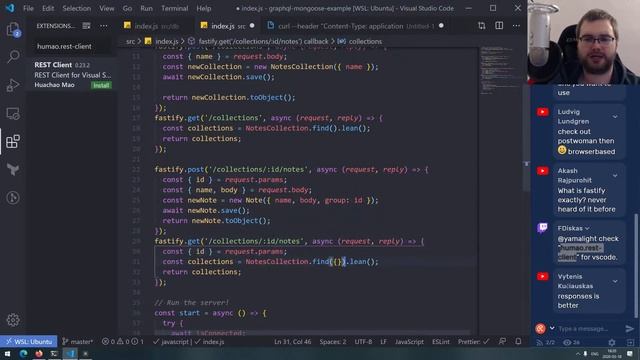
Task: Click the Twitch icon beside FDiskas
Action: click(542, 227)
